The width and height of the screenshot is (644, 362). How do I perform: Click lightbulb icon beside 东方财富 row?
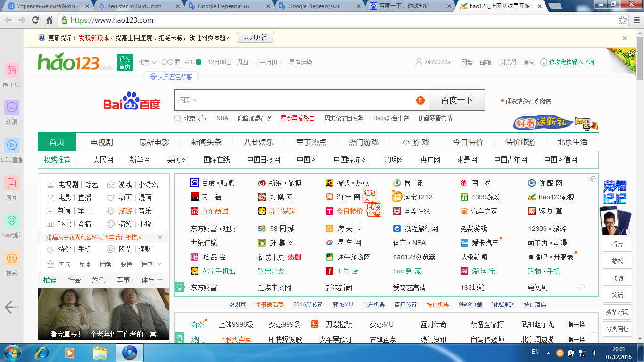180,287
